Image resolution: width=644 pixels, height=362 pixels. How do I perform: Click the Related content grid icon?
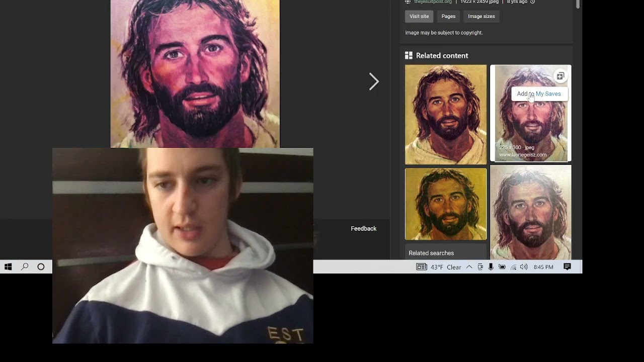pos(409,56)
